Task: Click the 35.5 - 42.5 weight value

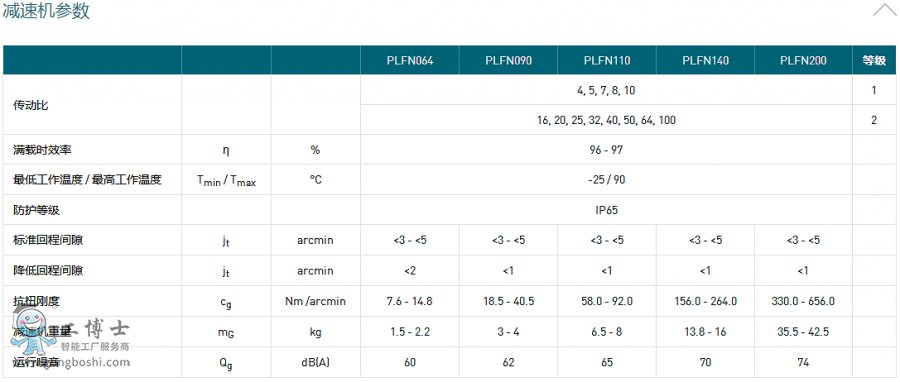Action: pos(804,332)
